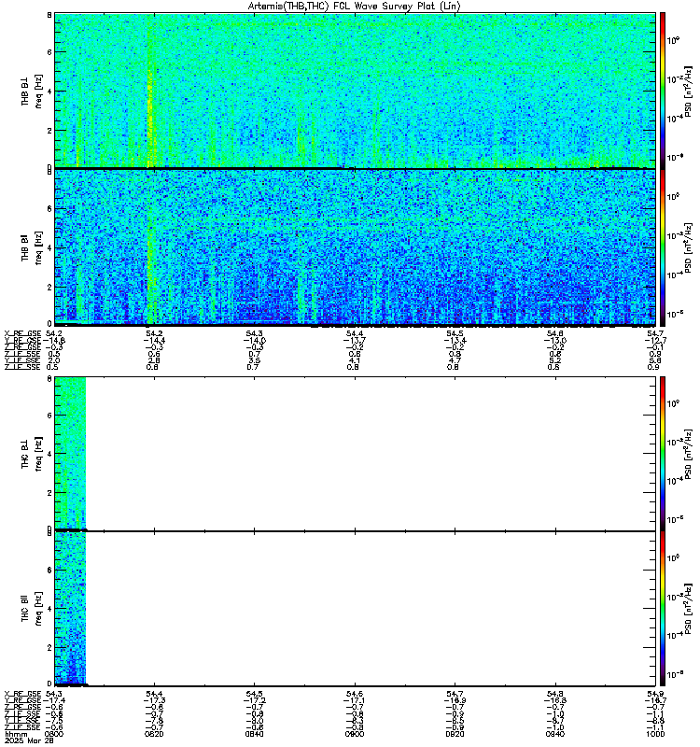Click the Y_SSE value 3.5 under THB panels
Screen dimensions: 700x747
(x=254, y=360)
